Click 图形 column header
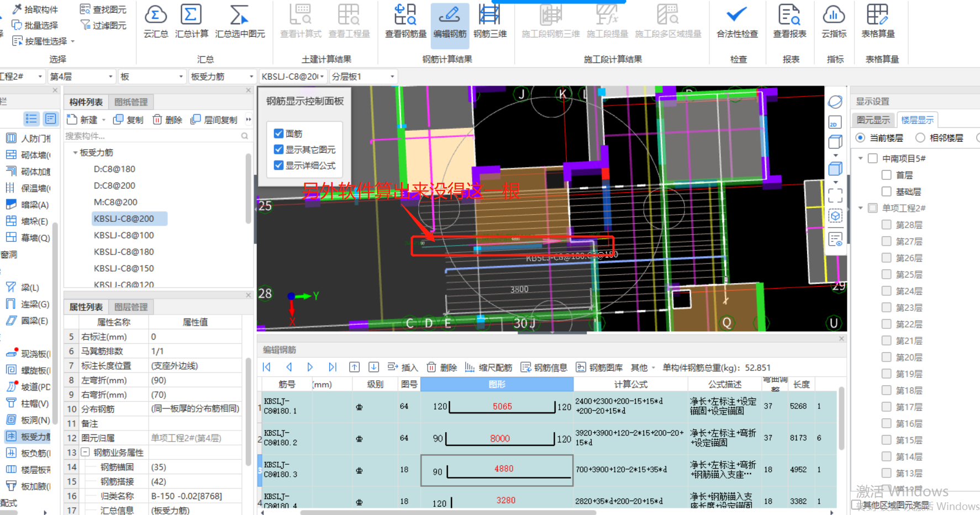 (497, 384)
